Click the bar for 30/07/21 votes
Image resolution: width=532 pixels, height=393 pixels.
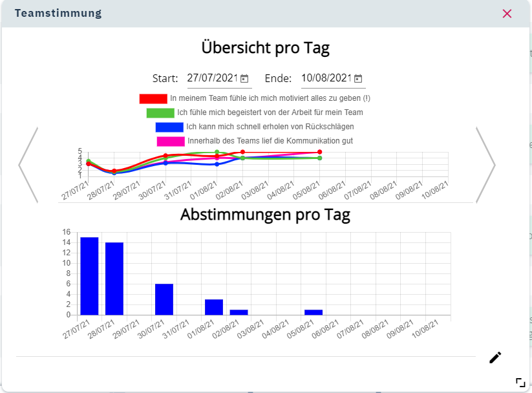164,299
